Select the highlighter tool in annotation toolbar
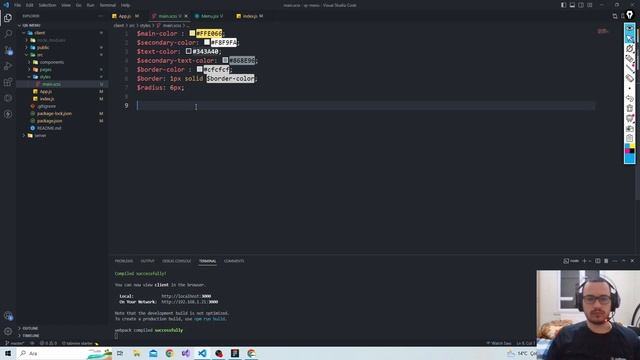Image resolution: width=640 pixels, height=360 pixels. coord(630,58)
